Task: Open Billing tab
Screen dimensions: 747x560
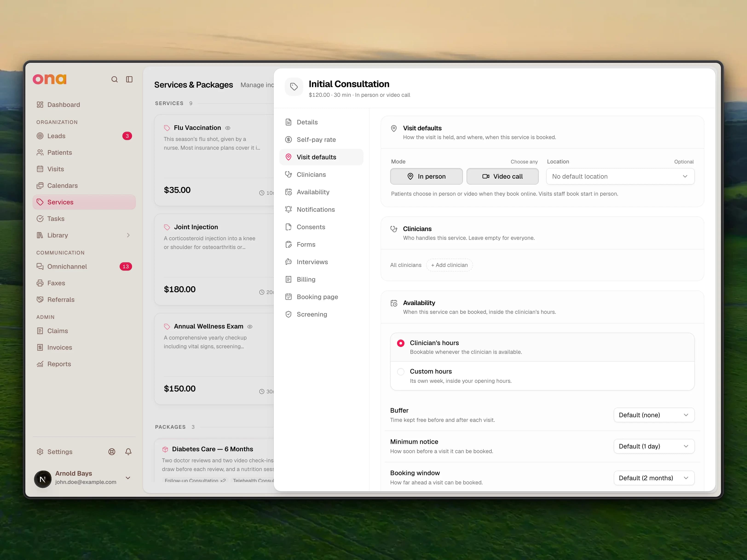Action: point(321,279)
